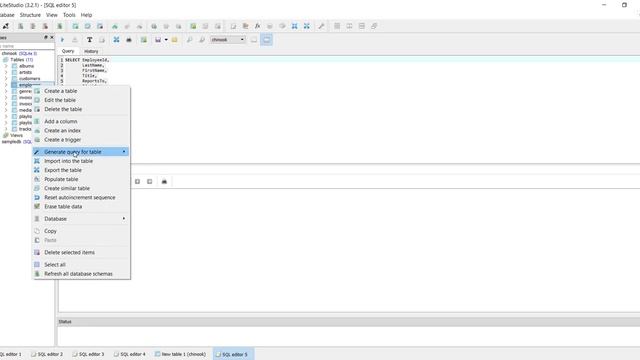The image size is (640, 360).
Task: Open the SQL function editor (fx) icon
Action: tap(258, 26)
